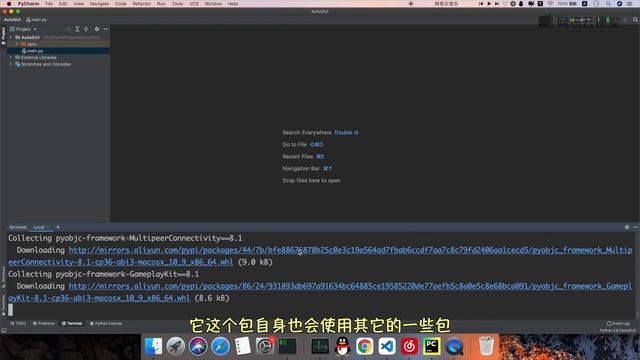Open QQ penguin app from the Dock
The height and width of the screenshot is (360, 640).
342,346
